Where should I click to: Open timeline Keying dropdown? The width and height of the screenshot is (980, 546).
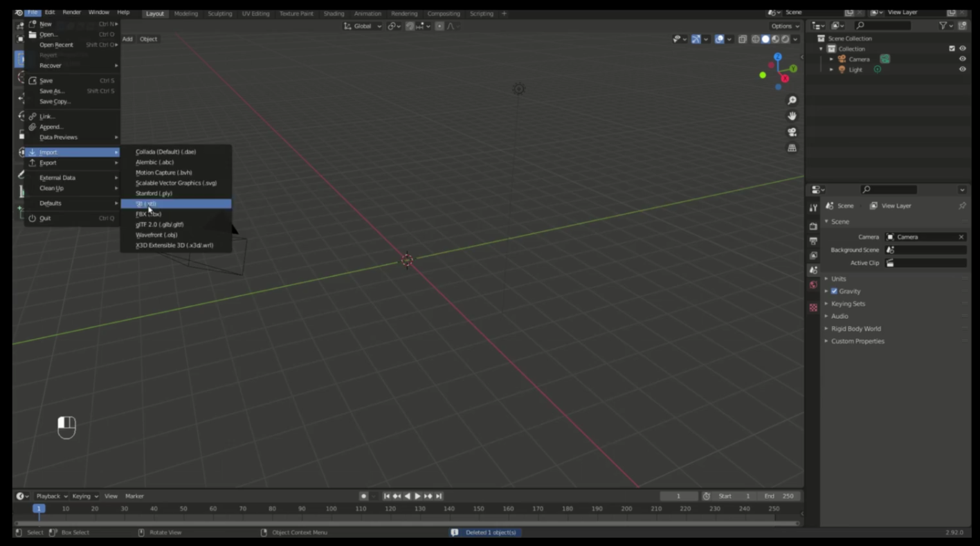tap(85, 496)
